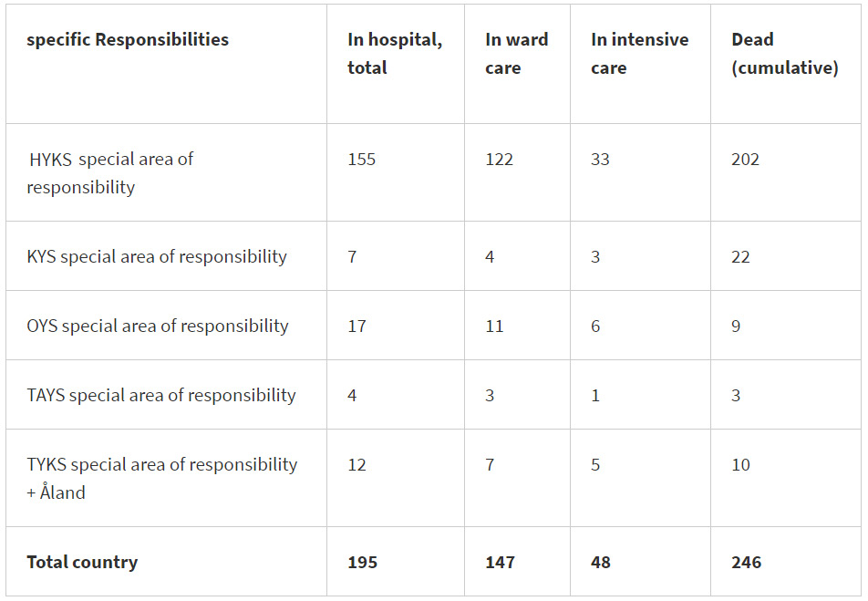Select HYKS in-hospital total value 155
Image resolution: width=868 pixels, height=601 pixels.
click(x=361, y=160)
